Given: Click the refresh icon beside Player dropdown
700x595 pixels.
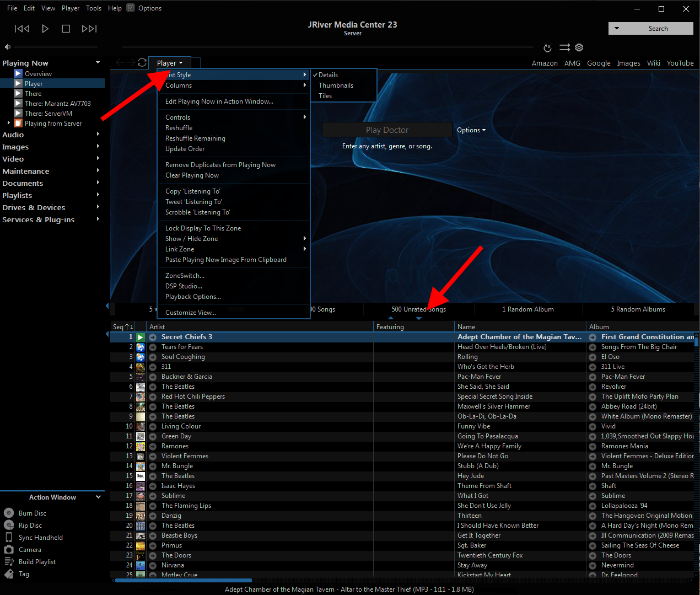Looking at the screenshot, I should click(x=142, y=62).
